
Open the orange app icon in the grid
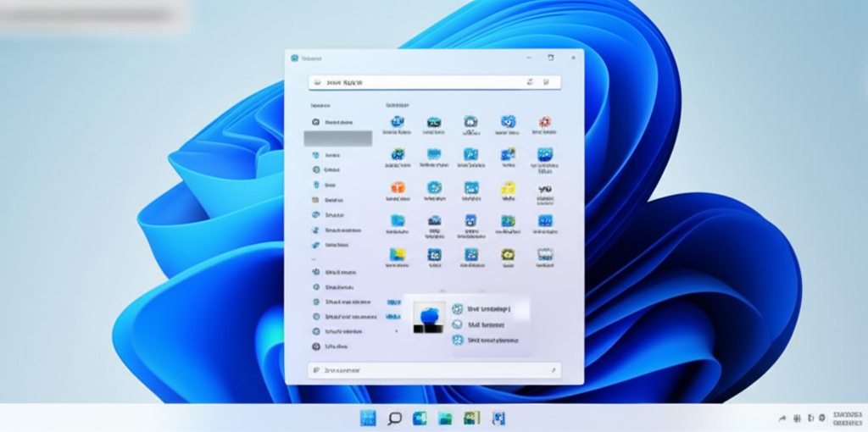398,188
